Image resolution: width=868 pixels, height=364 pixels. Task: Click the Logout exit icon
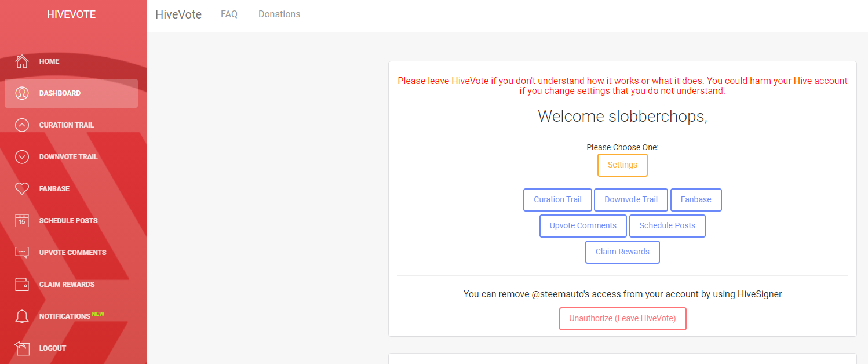coord(22,348)
